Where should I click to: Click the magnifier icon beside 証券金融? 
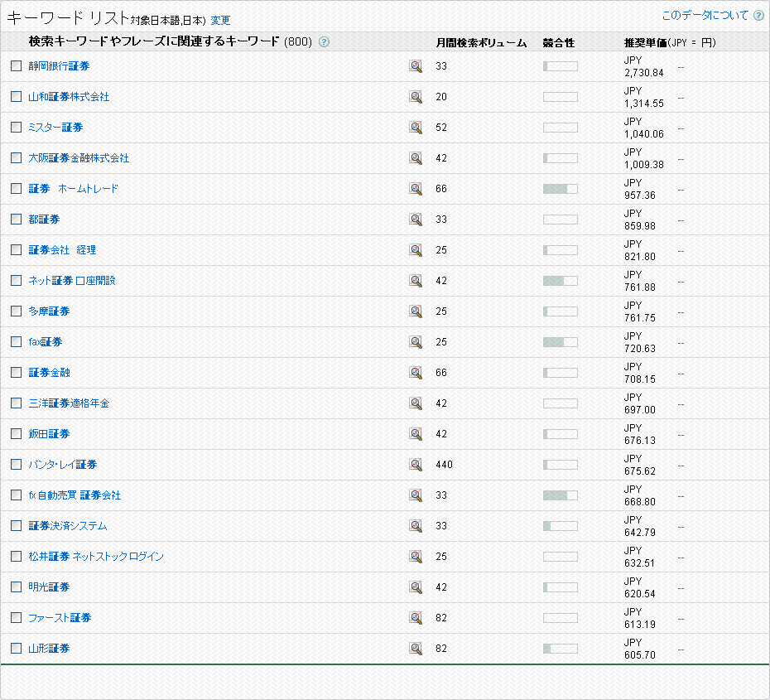point(416,373)
